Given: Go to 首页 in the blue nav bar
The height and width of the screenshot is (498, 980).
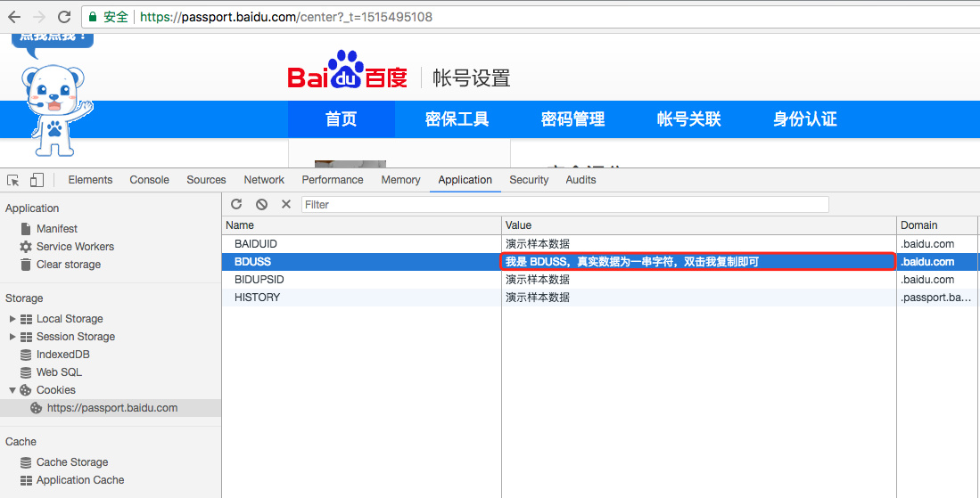Looking at the screenshot, I should click(x=342, y=119).
